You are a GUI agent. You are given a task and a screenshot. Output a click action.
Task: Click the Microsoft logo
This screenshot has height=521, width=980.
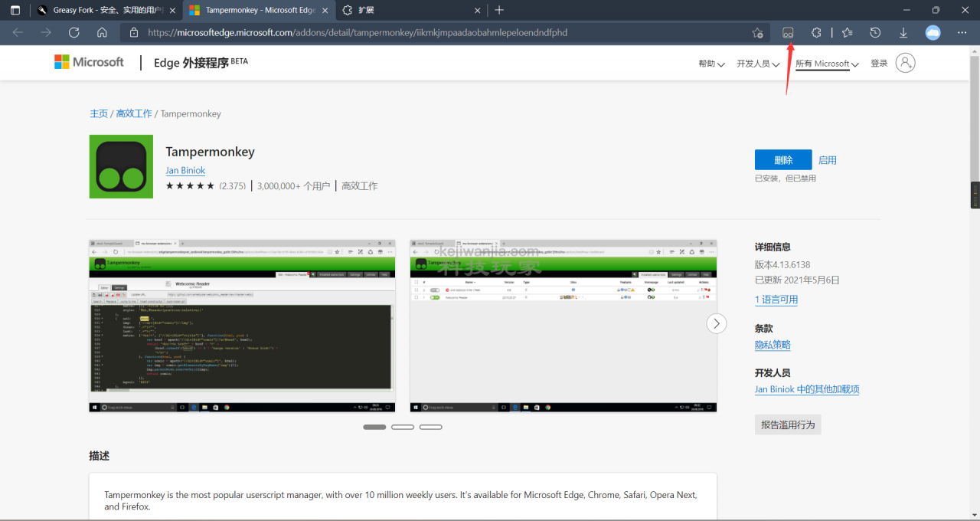pyautogui.click(x=89, y=62)
